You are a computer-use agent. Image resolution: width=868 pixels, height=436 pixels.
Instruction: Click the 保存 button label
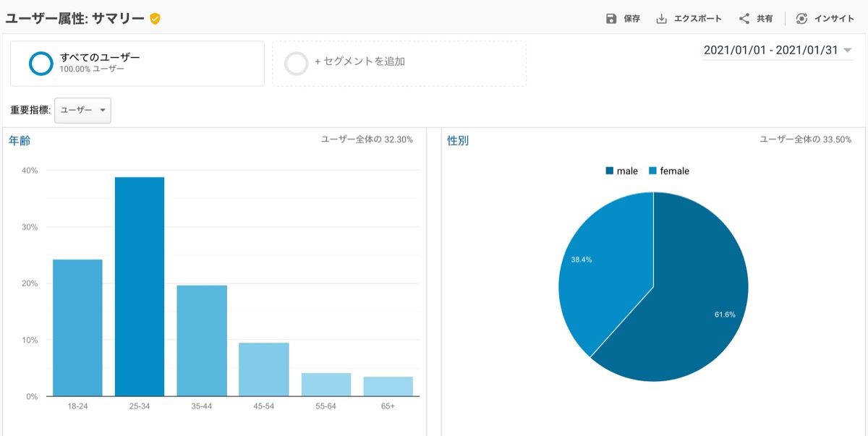(x=632, y=19)
